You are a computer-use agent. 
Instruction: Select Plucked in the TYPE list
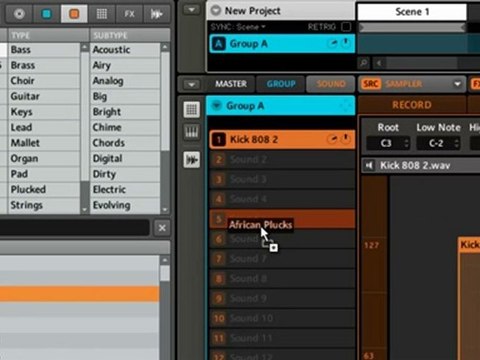44,190
